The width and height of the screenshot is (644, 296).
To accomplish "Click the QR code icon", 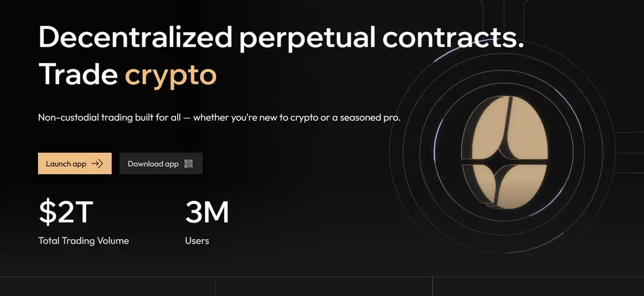I will point(188,164).
